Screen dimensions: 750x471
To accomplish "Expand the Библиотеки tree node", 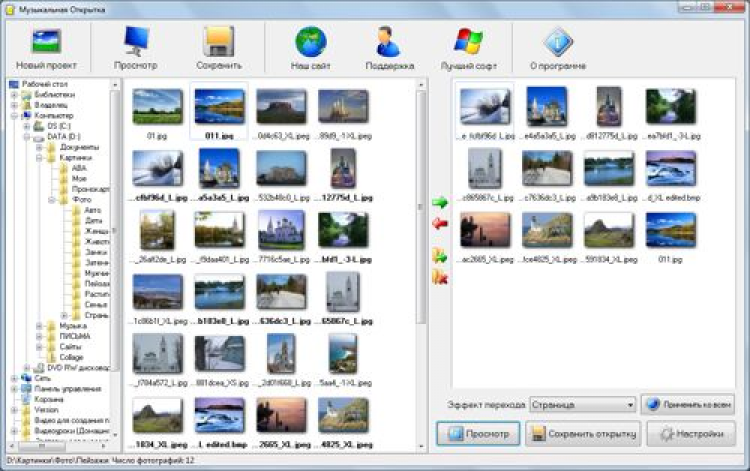I will point(14,95).
